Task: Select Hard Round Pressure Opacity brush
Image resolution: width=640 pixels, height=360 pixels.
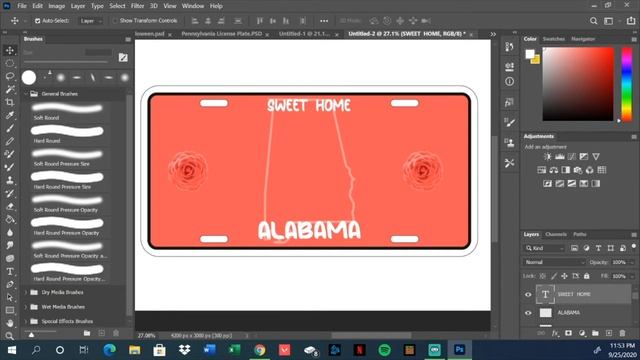Action: [x=67, y=227]
